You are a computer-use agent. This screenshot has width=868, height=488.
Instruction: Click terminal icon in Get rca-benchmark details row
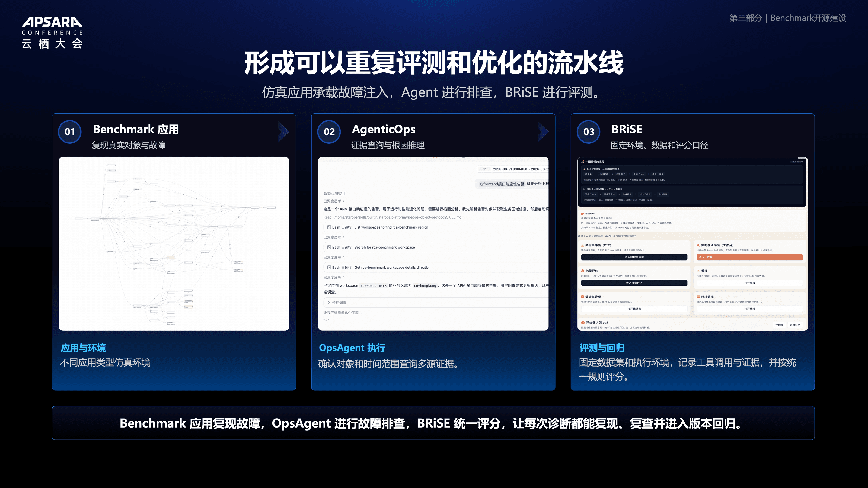(329, 267)
